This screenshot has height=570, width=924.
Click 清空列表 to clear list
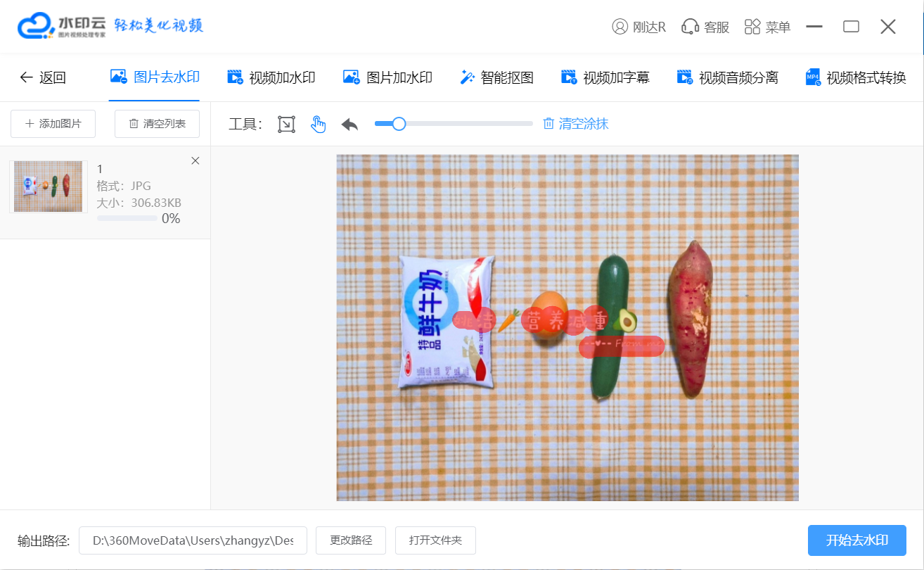(157, 124)
